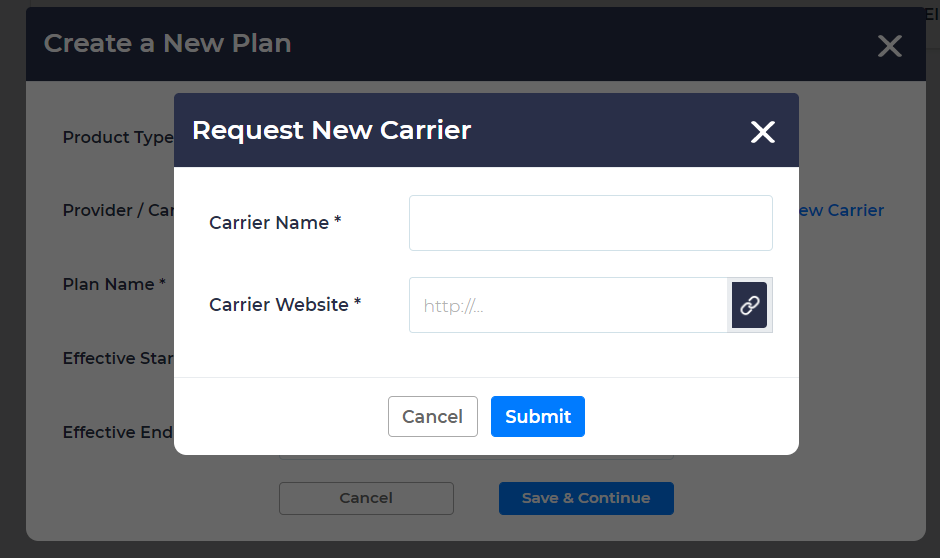Close the Request New Carrier dialog
Image resolution: width=940 pixels, height=558 pixels.
[x=763, y=132]
